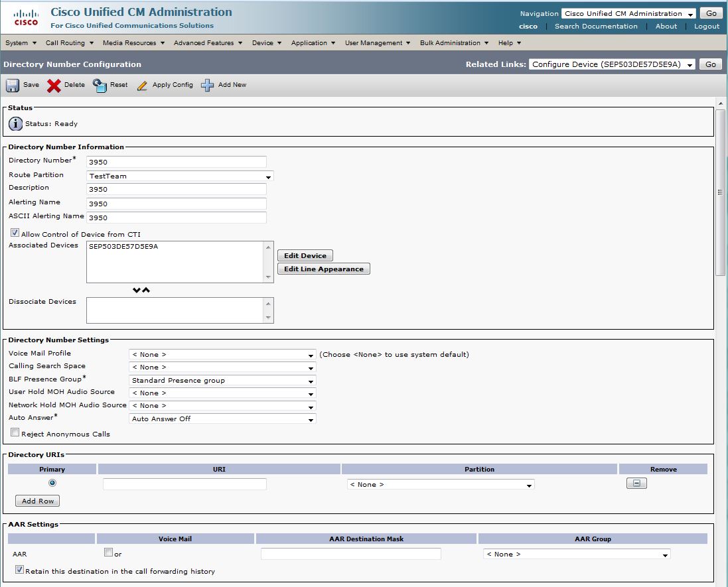728x587 pixels.
Task: Click the Directory Number input field
Action: (x=177, y=162)
